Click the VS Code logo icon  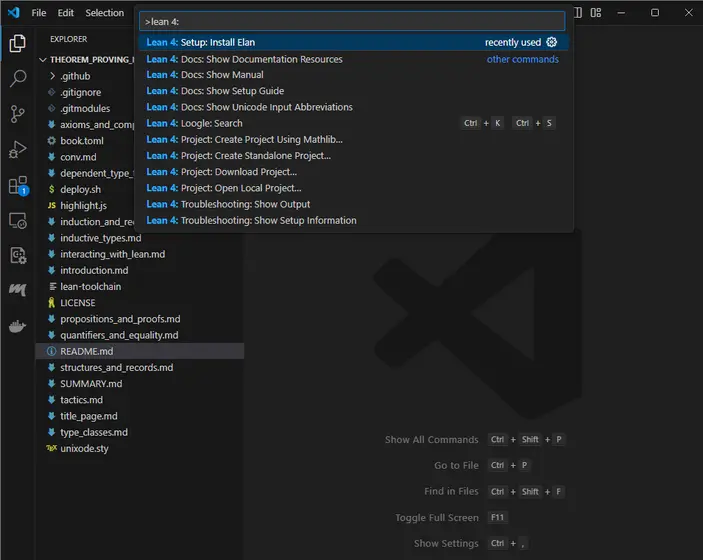tap(13, 13)
